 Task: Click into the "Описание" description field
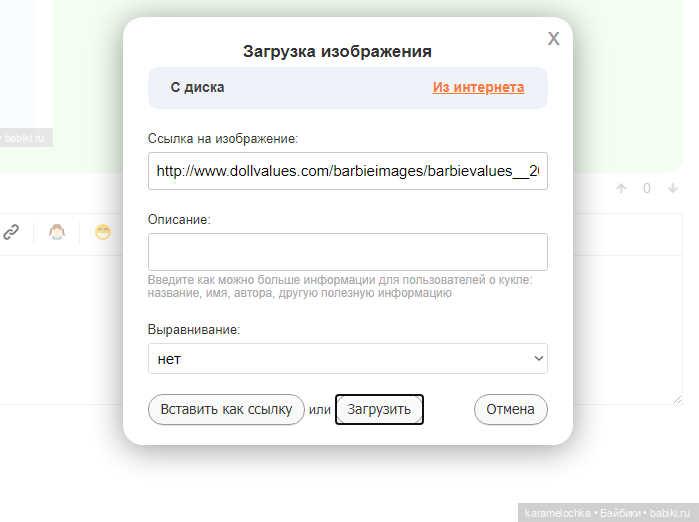click(x=347, y=252)
